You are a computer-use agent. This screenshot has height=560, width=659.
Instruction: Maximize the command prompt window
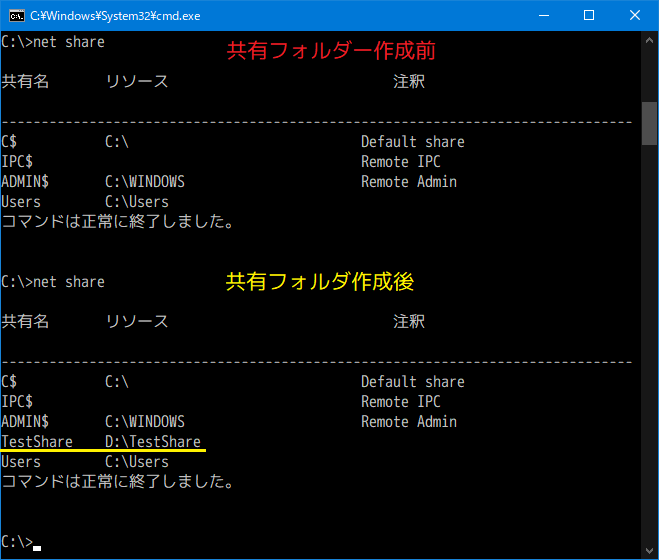[589, 15]
